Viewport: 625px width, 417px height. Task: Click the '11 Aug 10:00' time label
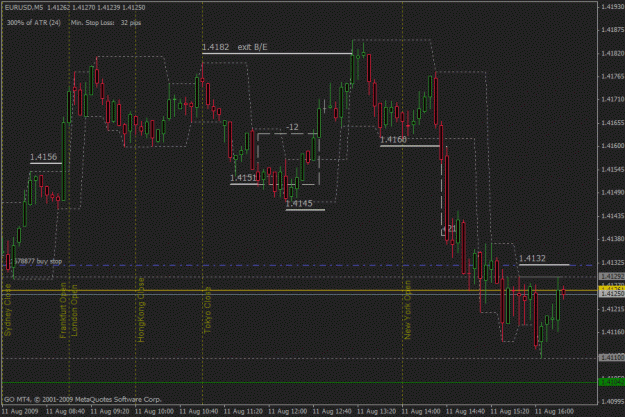coord(154,411)
